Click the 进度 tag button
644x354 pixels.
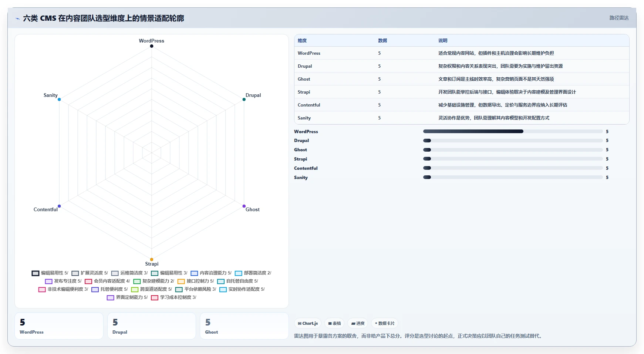(358, 323)
